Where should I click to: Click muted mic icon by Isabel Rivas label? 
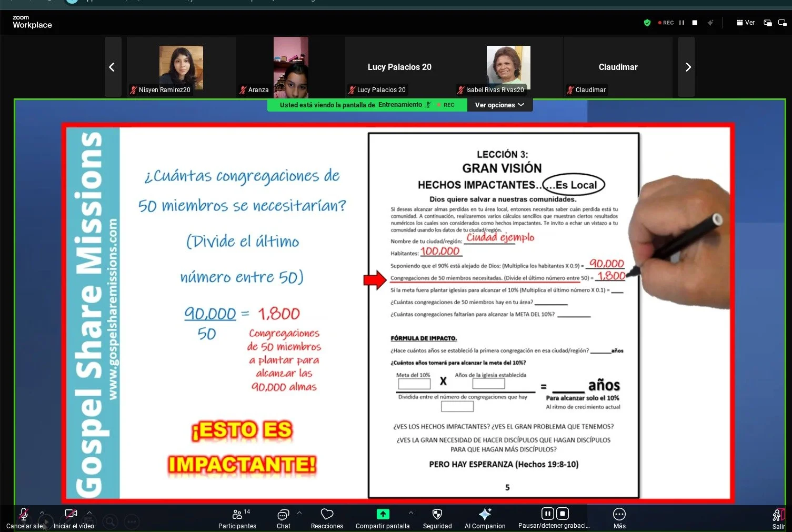click(x=461, y=90)
